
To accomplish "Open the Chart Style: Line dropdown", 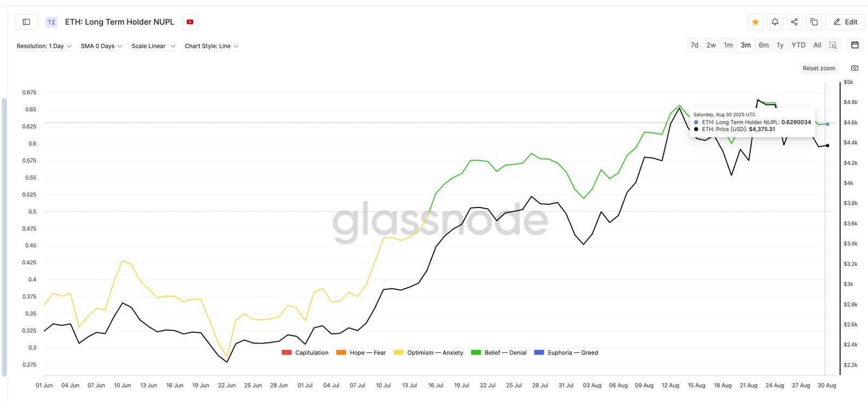I will point(211,46).
